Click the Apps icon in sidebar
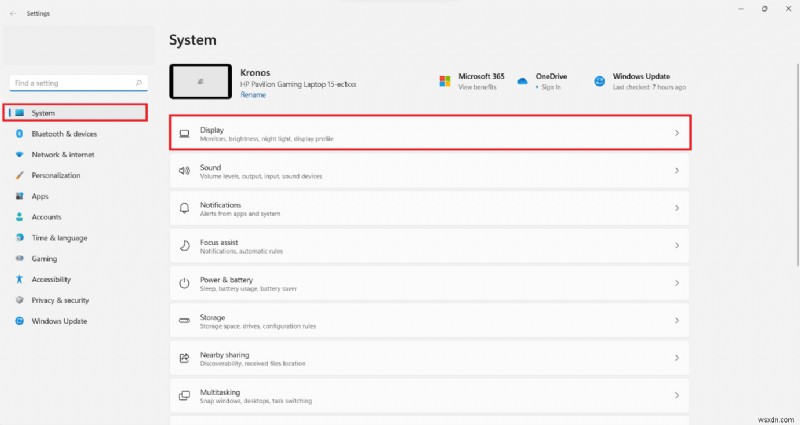 [19, 196]
